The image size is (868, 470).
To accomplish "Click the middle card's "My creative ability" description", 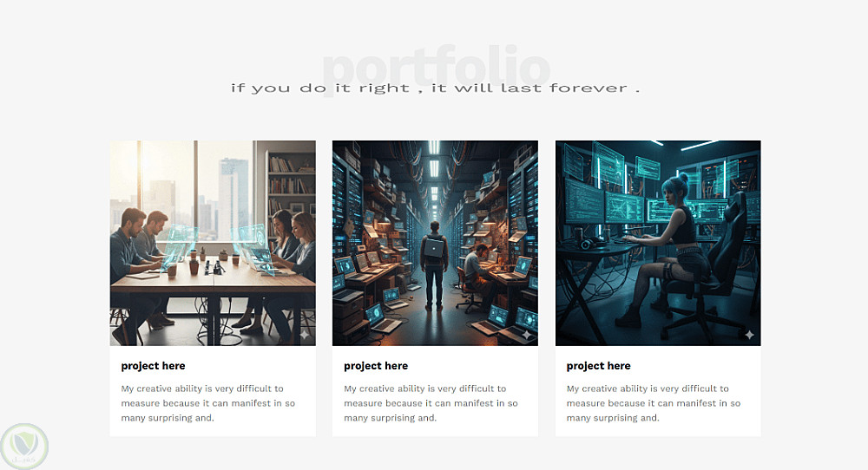I will [431, 403].
